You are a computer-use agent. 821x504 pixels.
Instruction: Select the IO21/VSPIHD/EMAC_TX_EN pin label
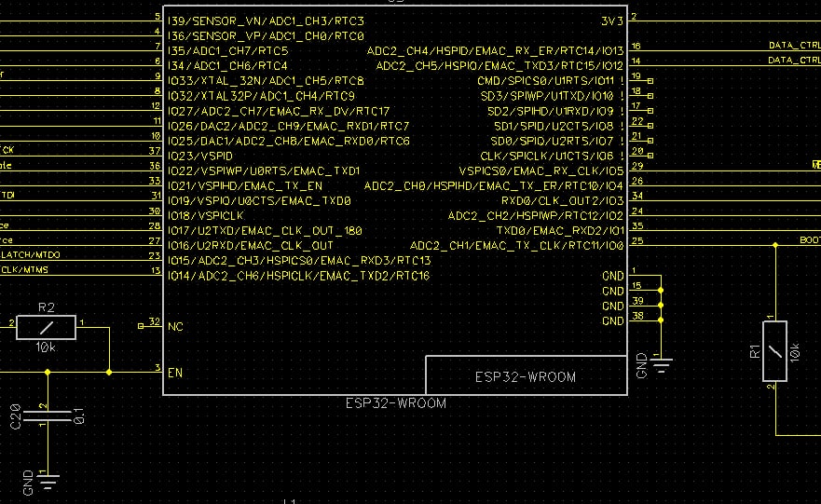pyautogui.click(x=245, y=185)
